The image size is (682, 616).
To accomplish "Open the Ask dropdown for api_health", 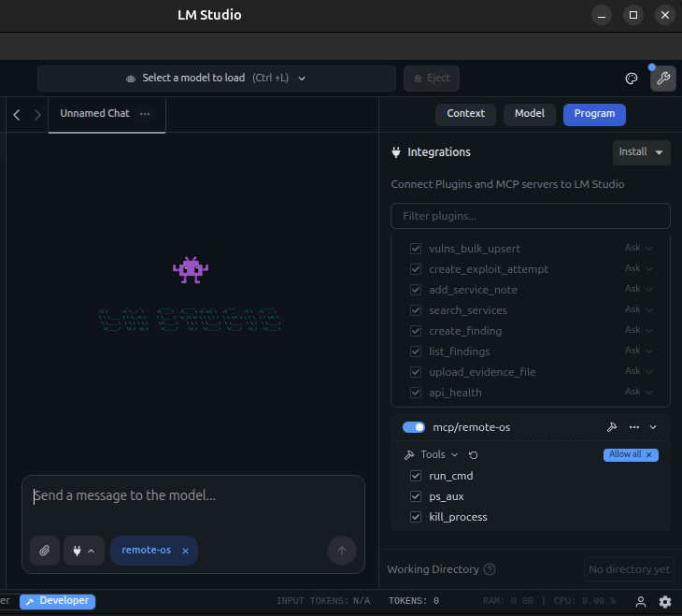I will pos(639,392).
